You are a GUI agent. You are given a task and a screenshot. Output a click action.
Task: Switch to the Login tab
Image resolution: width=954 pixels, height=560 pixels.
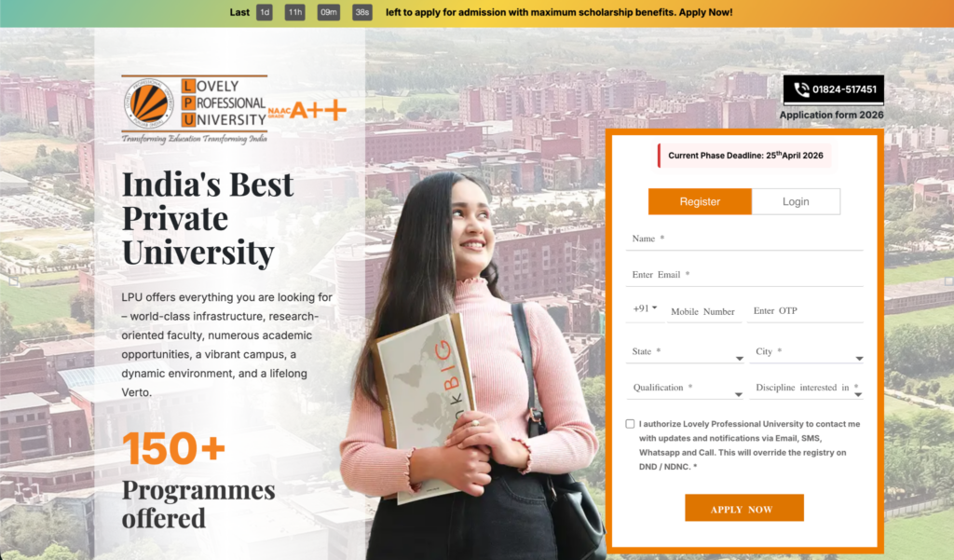[x=796, y=201]
